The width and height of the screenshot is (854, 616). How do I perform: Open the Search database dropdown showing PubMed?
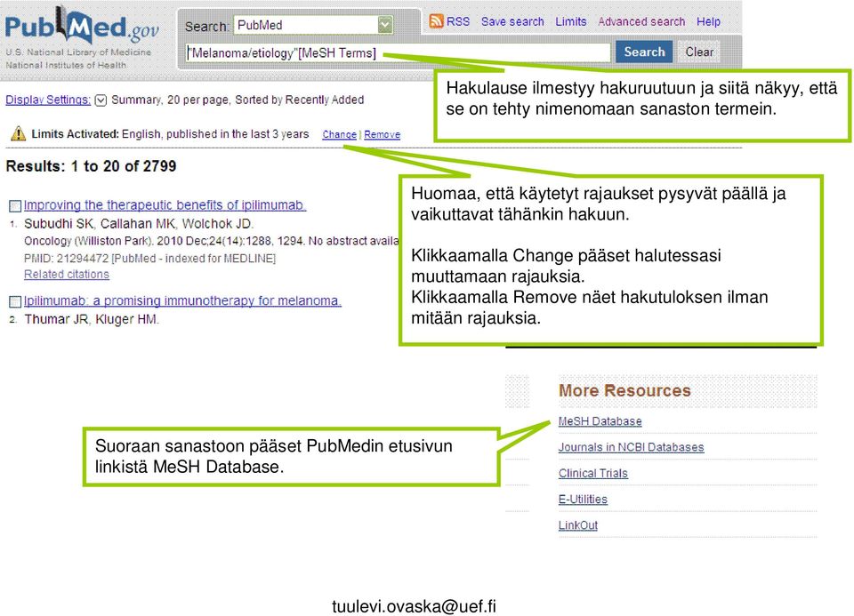click(313, 25)
